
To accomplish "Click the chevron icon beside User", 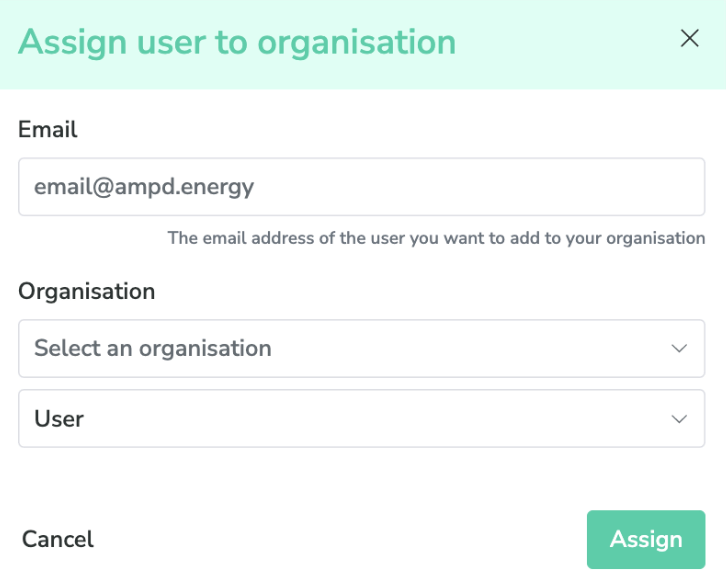I will click(679, 419).
